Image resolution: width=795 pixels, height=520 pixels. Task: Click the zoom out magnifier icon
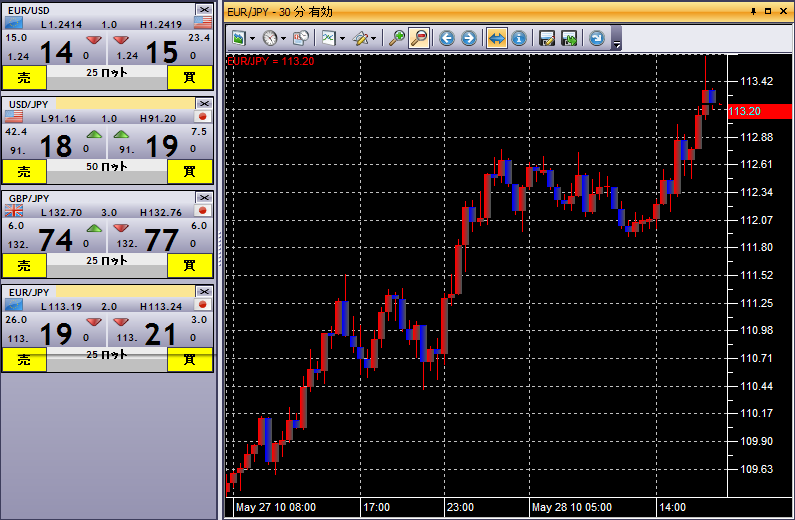(419, 38)
